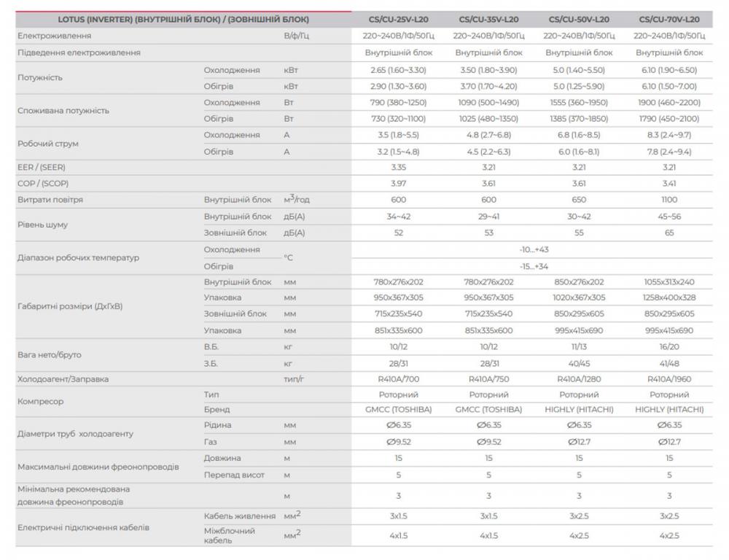This screenshot has height=560, width=729.
Task: Click the 'Рівень шуму' row label
Action: point(42,225)
